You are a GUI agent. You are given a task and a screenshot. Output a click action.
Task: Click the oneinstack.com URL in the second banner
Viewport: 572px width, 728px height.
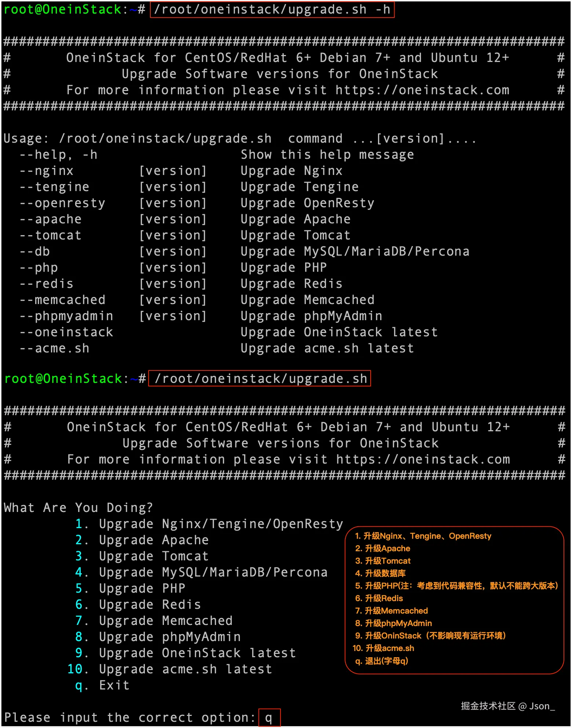423,460
